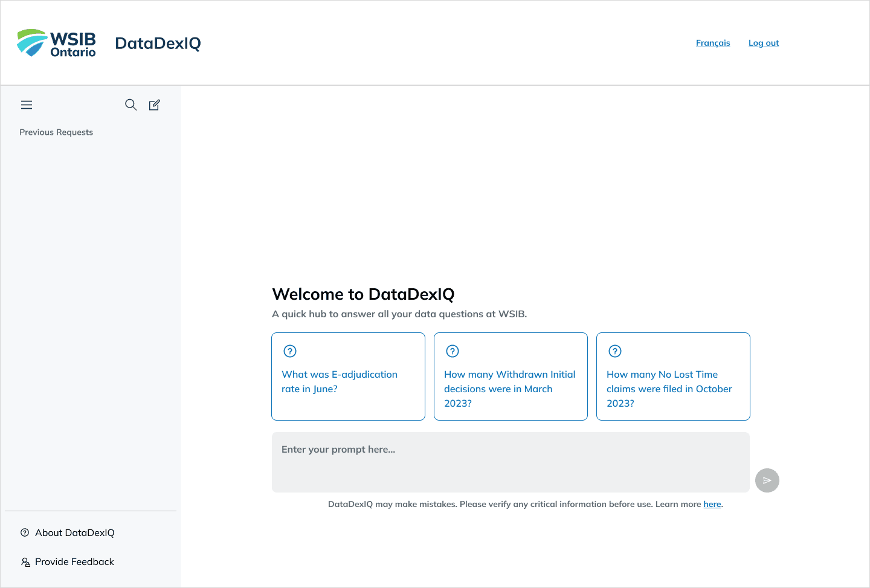The image size is (870, 588).
Task: Select 'What was E-adjudication rate in June?' suggestion
Action: [348, 376]
